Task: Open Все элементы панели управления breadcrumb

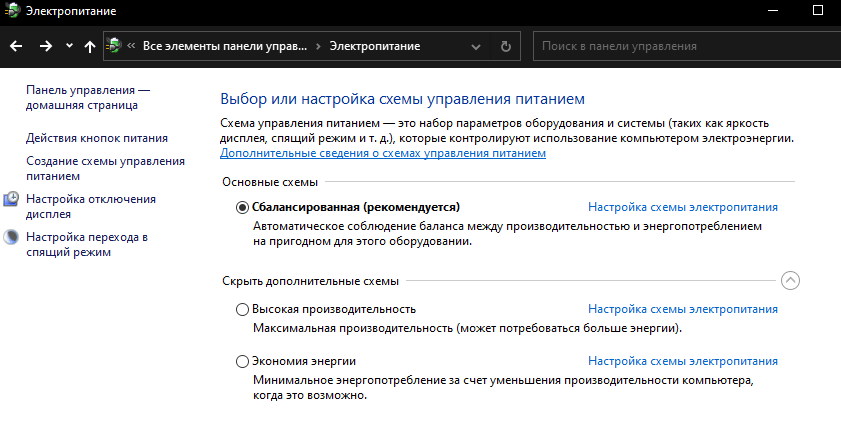Action: [226, 46]
